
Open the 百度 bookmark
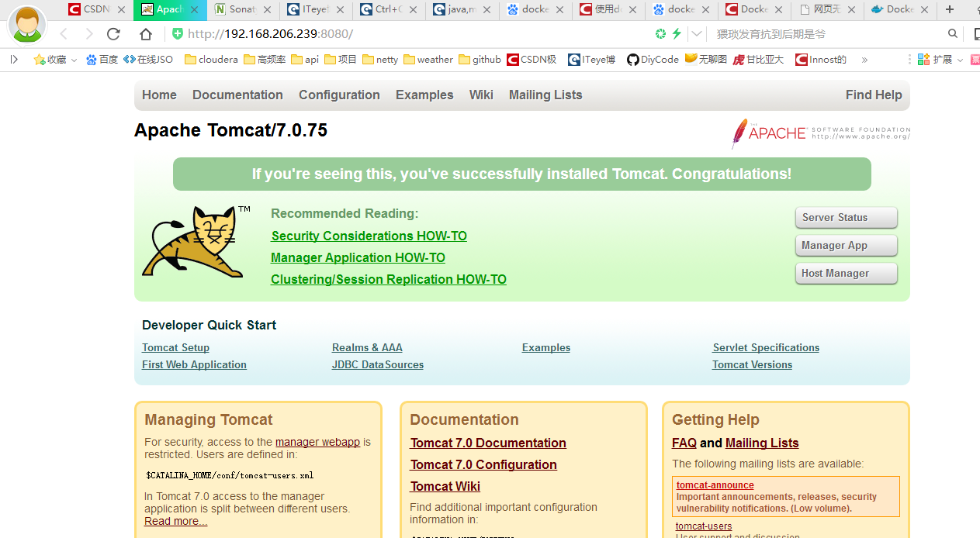[x=102, y=60]
